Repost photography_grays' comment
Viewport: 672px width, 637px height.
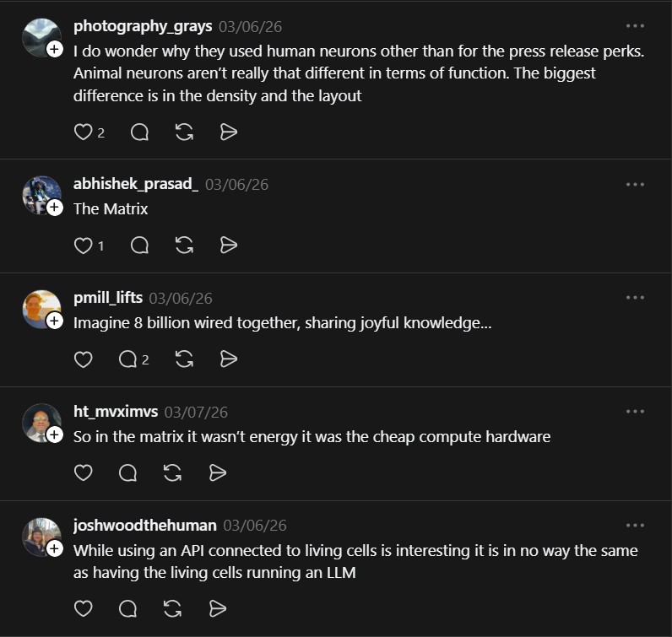184,132
